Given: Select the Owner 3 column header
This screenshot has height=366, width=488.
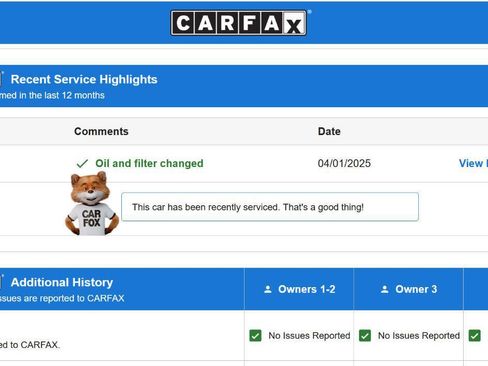Looking at the screenshot, I should click(408, 289).
